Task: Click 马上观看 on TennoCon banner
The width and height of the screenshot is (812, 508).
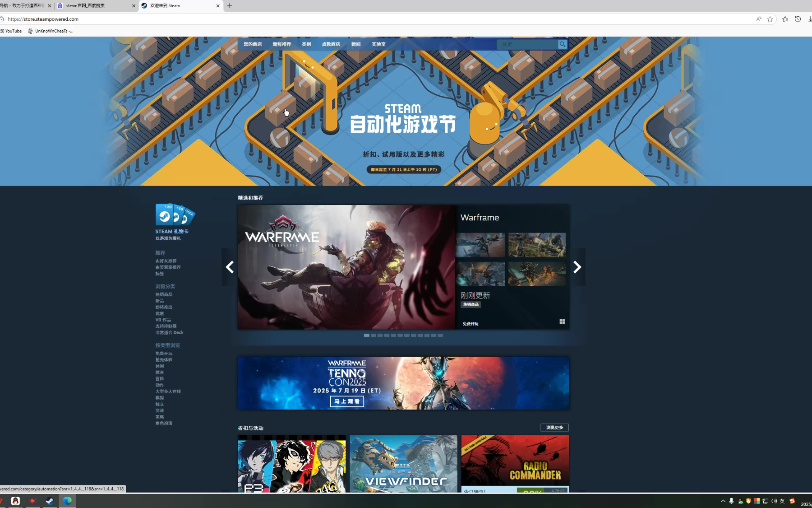Action: (347, 401)
